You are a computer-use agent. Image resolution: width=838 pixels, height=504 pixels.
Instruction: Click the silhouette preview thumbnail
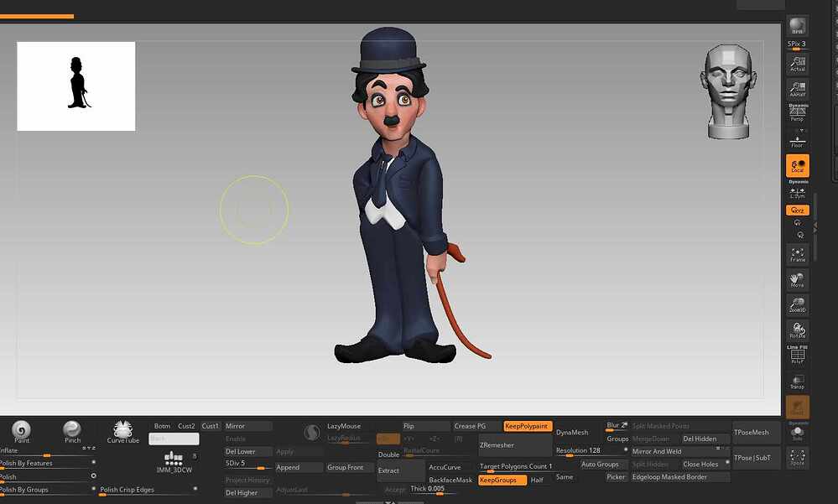pyautogui.click(x=75, y=86)
